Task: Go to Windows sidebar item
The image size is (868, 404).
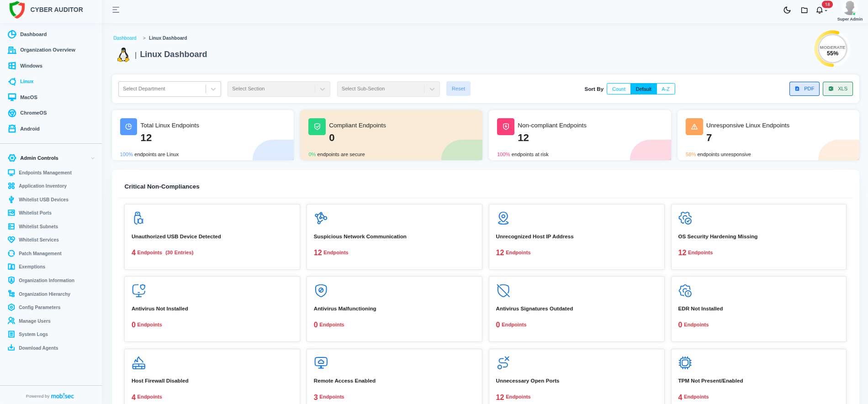Action: click(x=31, y=66)
